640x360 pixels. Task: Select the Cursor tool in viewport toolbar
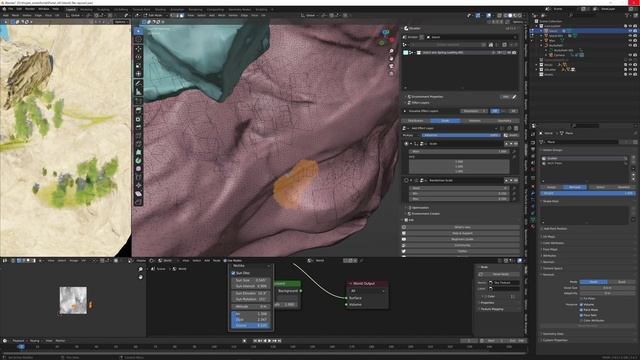(x=138, y=40)
